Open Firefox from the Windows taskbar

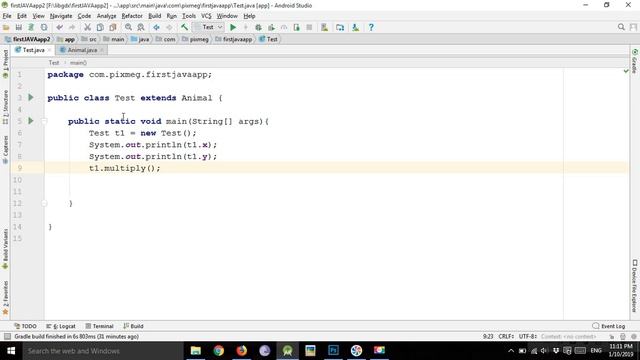pos(242,351)
